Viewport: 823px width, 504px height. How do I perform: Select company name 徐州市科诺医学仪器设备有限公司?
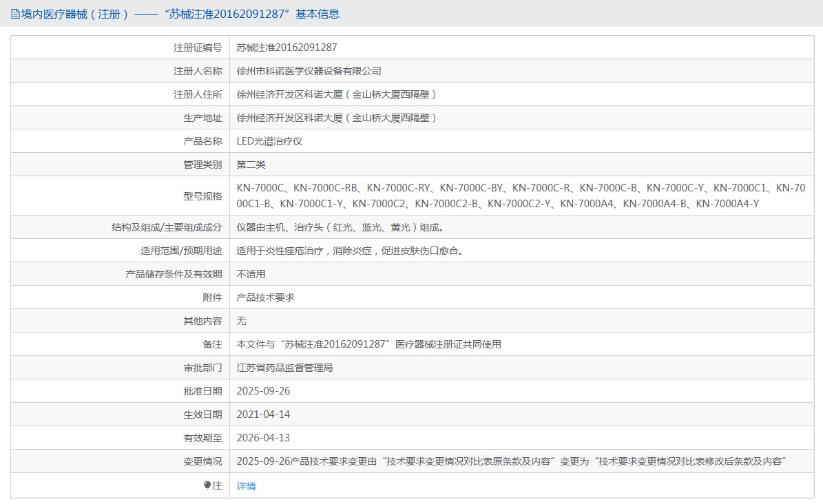309,71
